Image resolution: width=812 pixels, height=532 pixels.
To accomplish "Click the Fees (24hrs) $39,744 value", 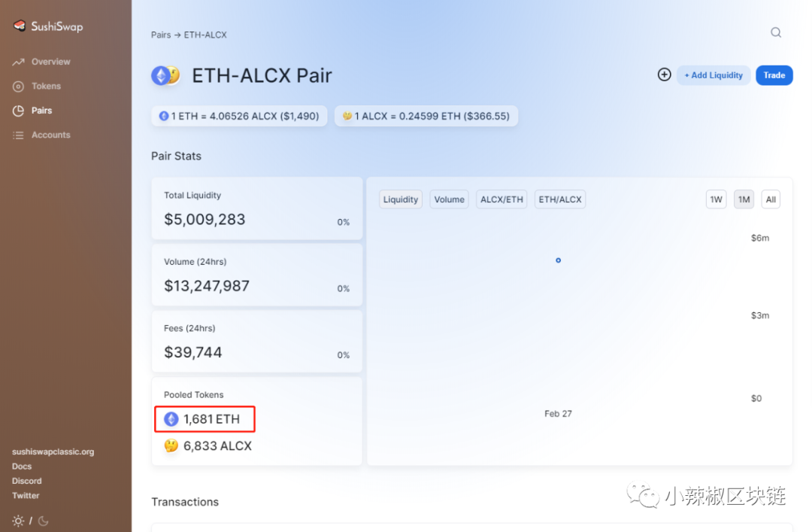I will (192, 352).
